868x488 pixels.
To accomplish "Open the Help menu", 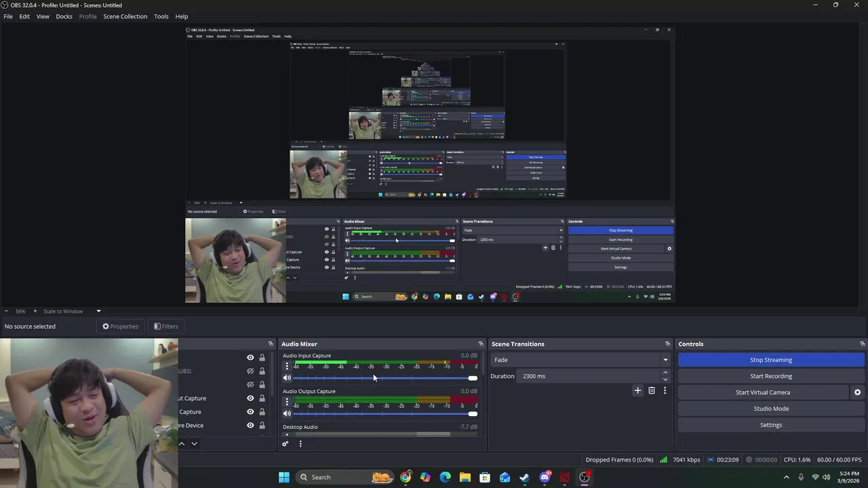I will (182, 16).
